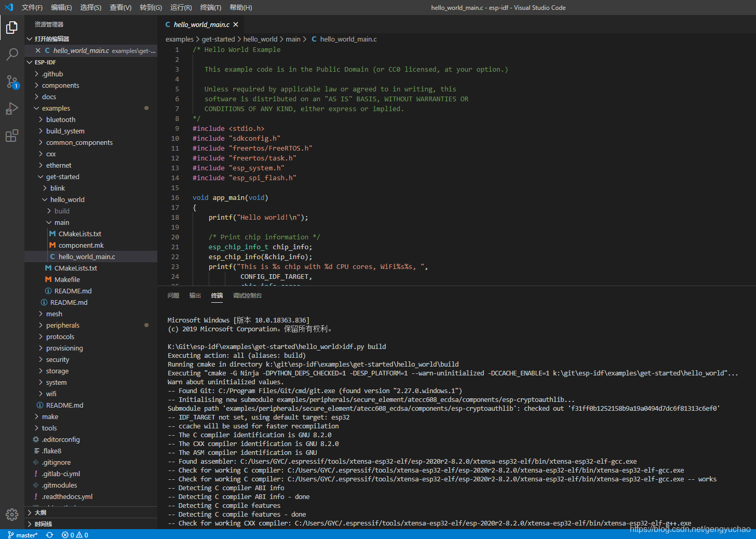Open component.mk file
Viewport: 756px width, 539px height.
(91, 245)
